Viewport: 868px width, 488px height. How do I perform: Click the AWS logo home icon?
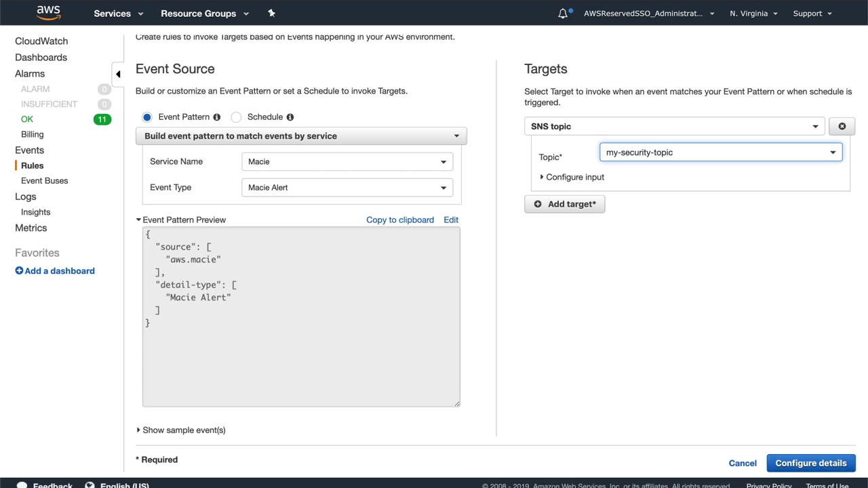tap(48, 13)
